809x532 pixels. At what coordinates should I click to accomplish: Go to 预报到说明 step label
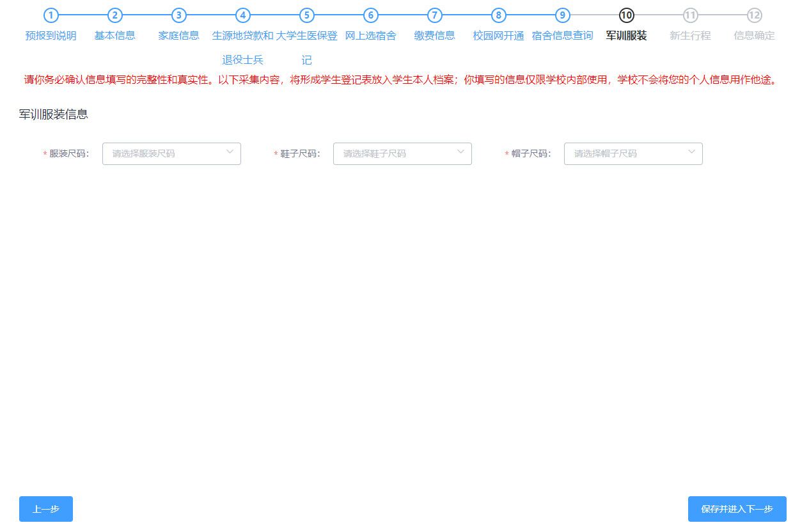click(x=51, y=36)
